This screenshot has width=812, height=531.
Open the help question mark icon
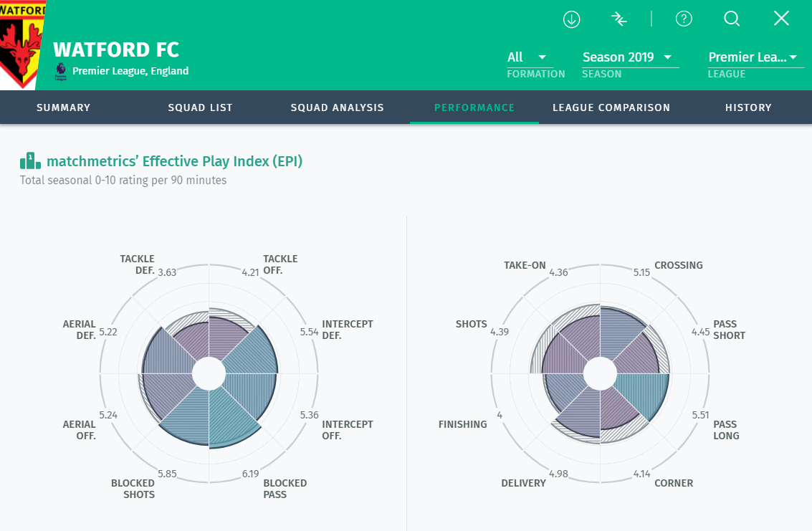pos(684,19)
